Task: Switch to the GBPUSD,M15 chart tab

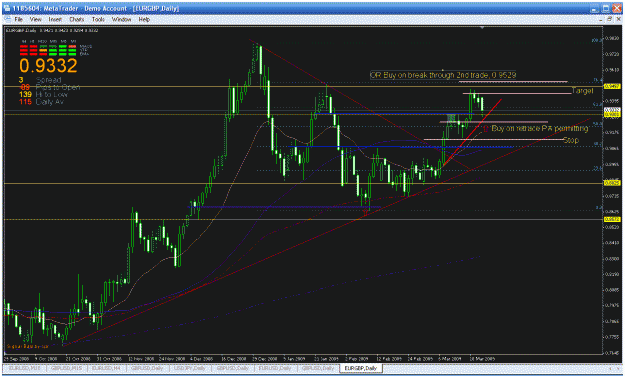Action: (66, 368)
